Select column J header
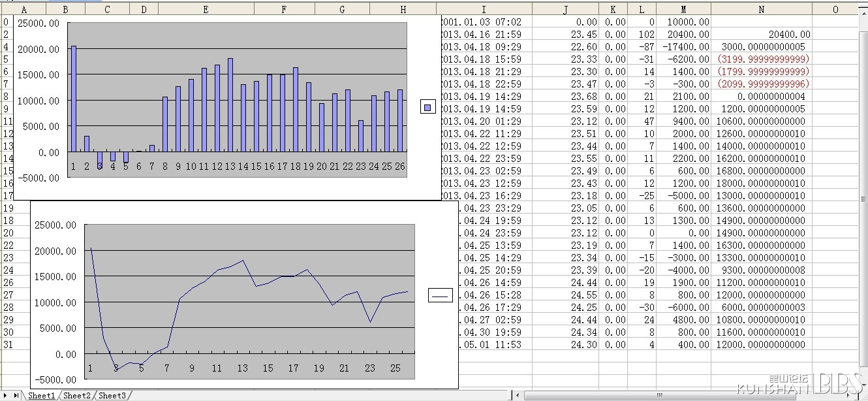 (x=565, y=9)
